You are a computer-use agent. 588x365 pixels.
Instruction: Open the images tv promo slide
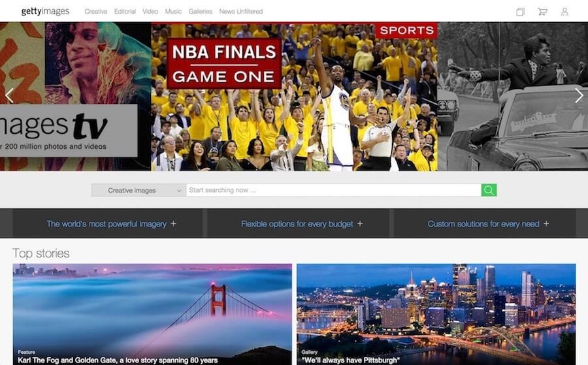coord(75,96)
